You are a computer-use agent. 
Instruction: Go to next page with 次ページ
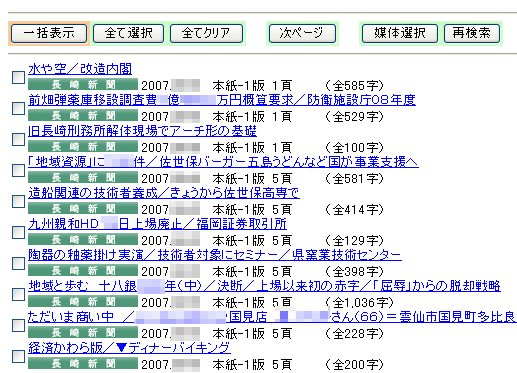[x=302, y=33]
